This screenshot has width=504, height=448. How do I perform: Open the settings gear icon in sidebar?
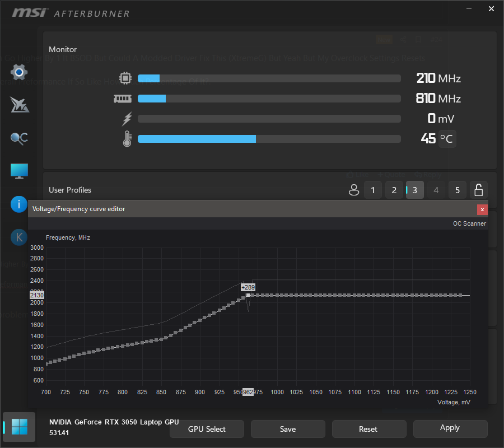pos(19,72)
